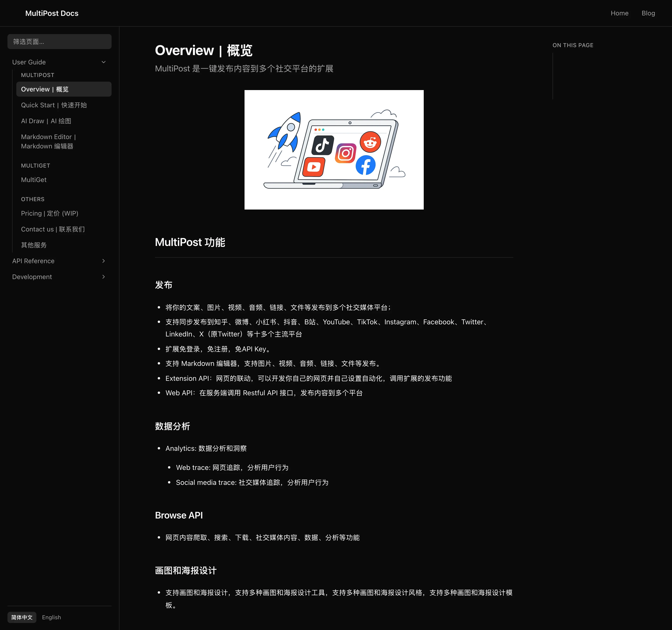Go to the Home nav link
The width and height of the screenshot is (672, 630).
[x=619, y=13]
